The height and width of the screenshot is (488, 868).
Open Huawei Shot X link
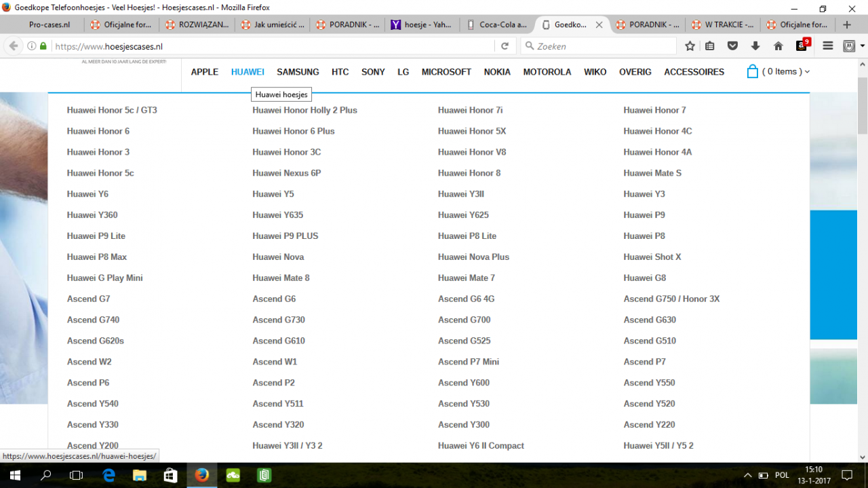[x=652, y=257]
